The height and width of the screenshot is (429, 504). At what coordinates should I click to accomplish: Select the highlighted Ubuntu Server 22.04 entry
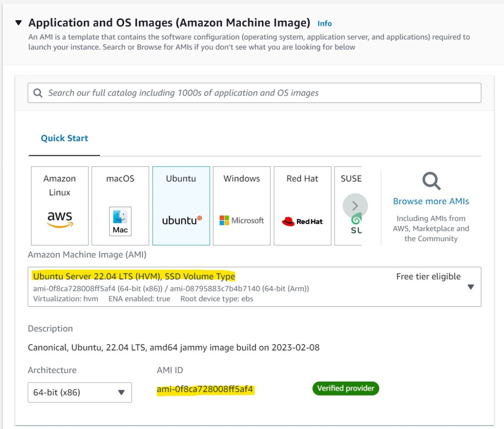pyautogui.click(x=134, y=276)
